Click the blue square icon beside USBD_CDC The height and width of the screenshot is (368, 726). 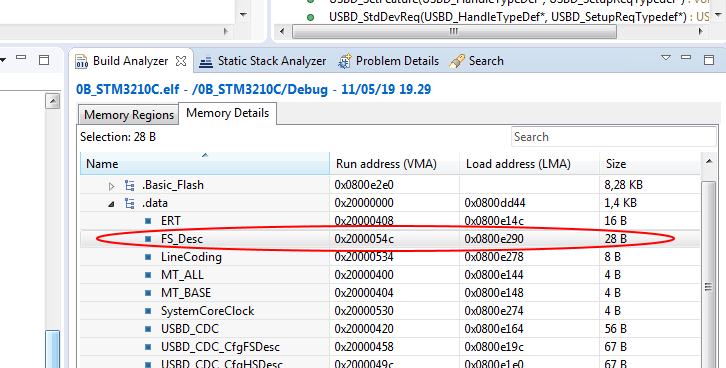tap(148, 329)
